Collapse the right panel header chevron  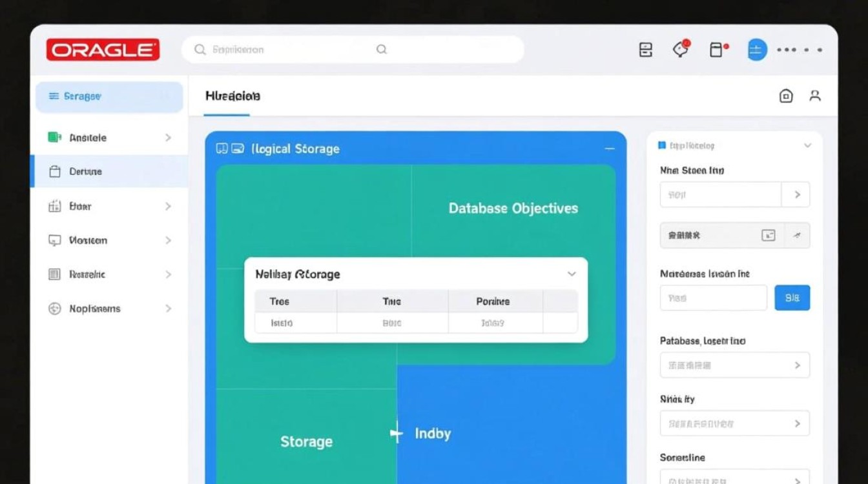(x=807, y=146)
